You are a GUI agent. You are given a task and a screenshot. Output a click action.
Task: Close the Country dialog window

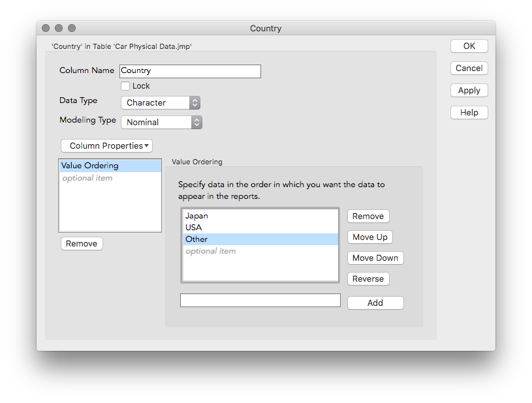click(x=46, y=28)
